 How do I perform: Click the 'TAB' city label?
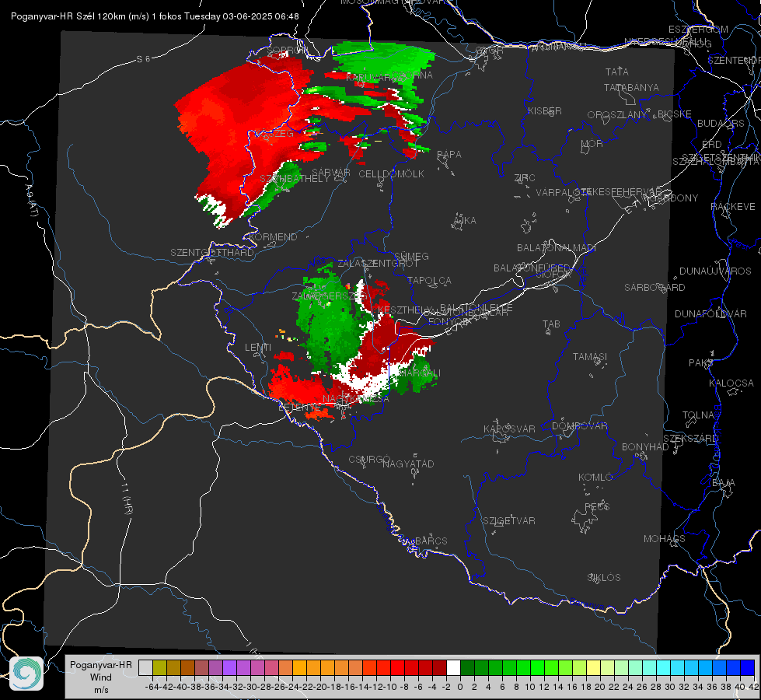tap(551, 324)
